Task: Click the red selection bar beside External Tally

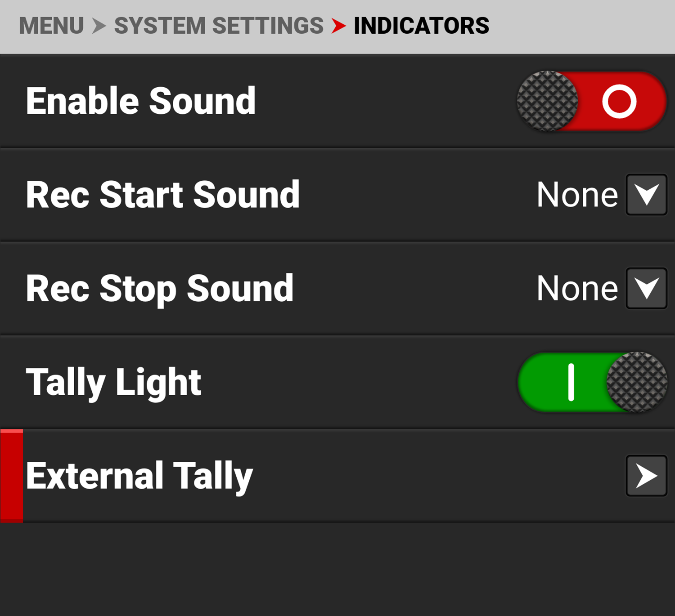Action: pyautogui.click(x=12, y=476)
